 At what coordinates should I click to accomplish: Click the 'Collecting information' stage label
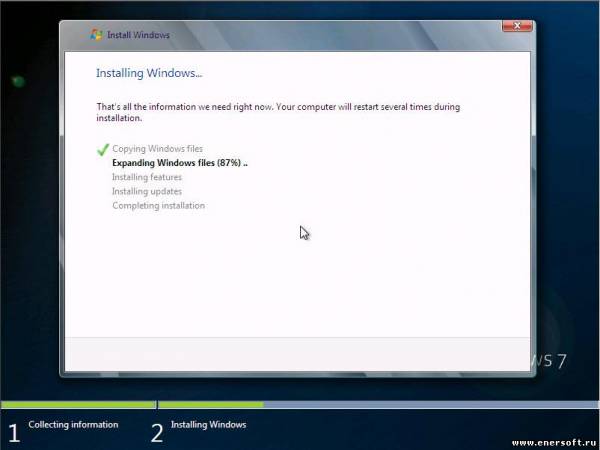(73, 425)
